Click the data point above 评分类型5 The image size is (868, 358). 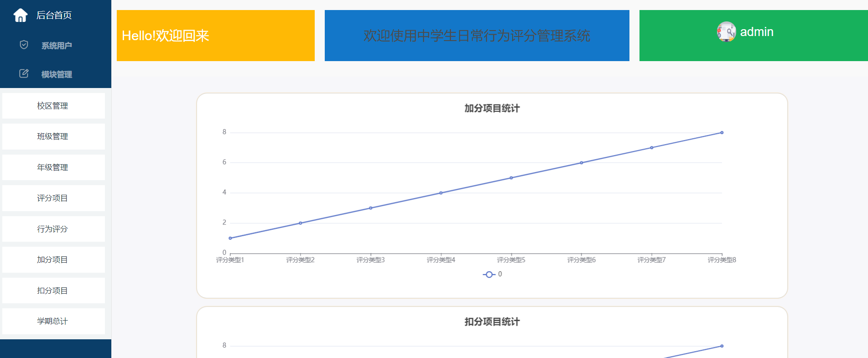[x=511, y=178]
